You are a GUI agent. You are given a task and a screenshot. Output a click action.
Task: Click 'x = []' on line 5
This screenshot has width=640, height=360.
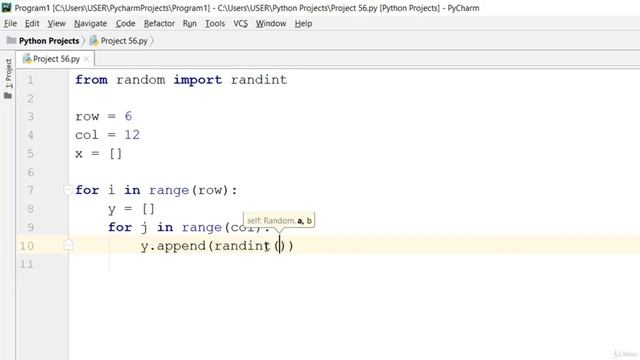pos(98,153)
